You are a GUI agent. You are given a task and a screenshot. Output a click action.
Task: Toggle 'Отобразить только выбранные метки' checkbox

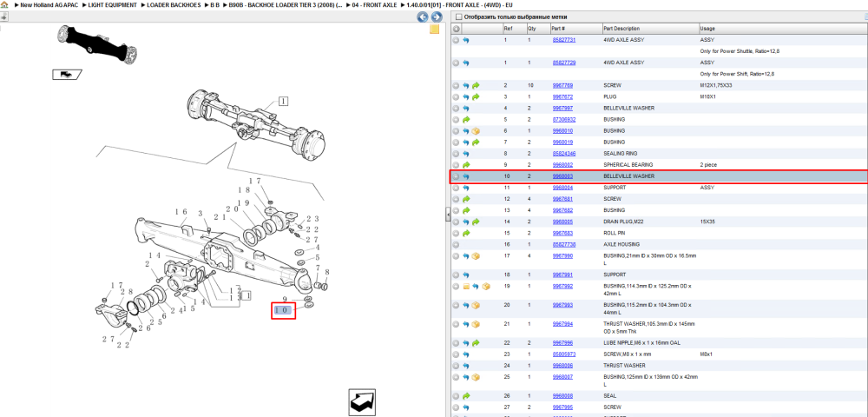click(x=458, y=17)
